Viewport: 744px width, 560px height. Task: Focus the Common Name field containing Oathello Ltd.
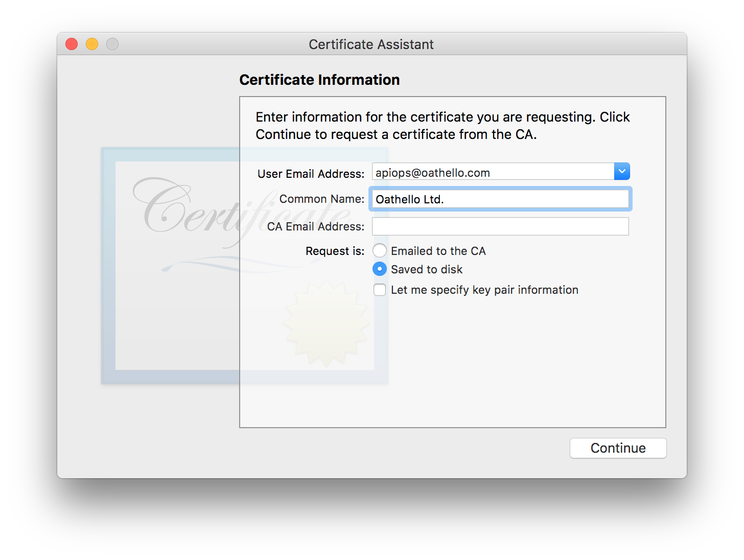click(500, 199)
